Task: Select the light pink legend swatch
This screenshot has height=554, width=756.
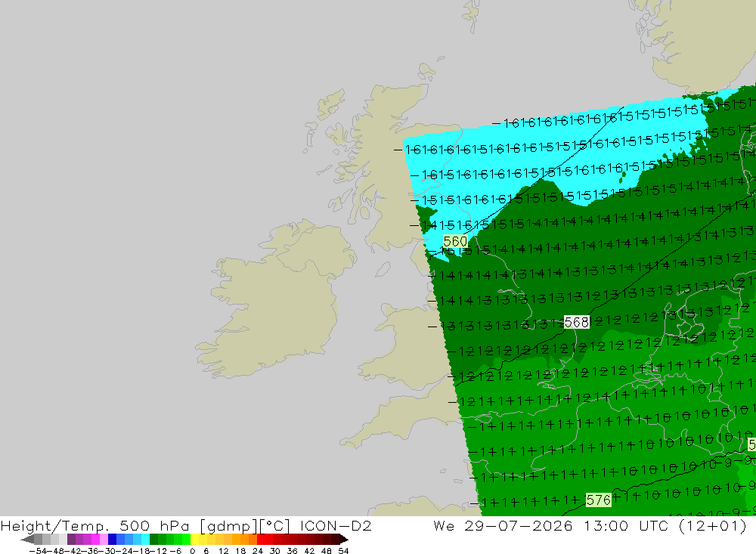Action: pyautogui.click(x=104, y=539)
